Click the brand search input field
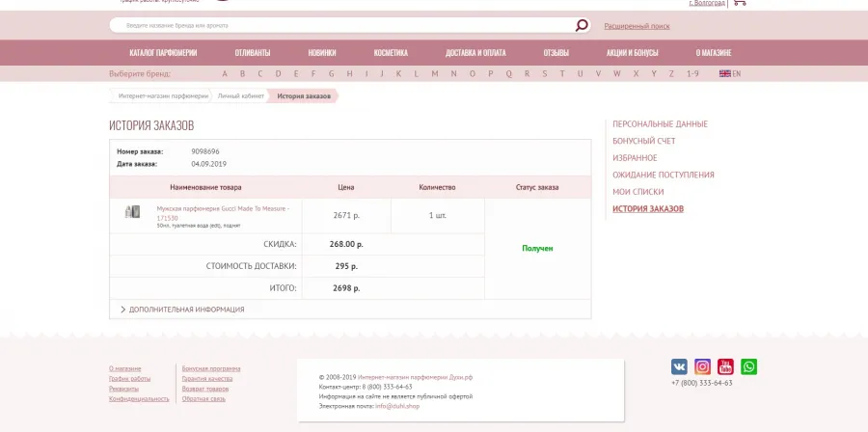Image resolution: width=868 pixels, height=432 pixels. pos(343,25)
